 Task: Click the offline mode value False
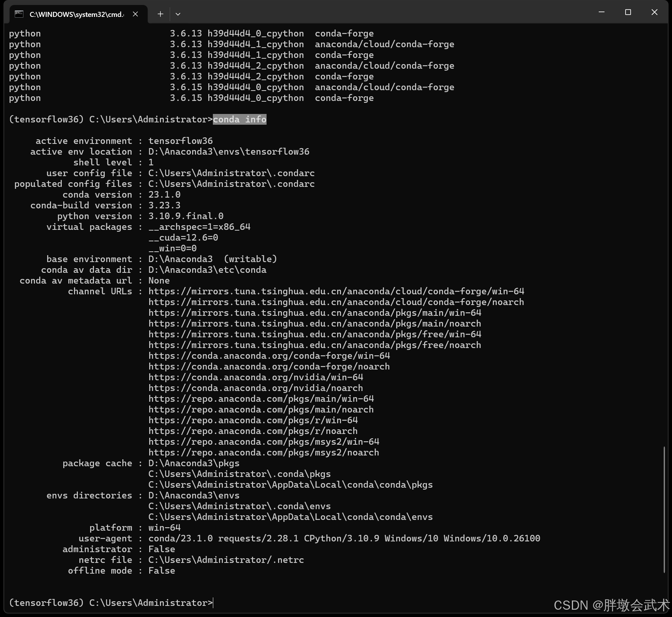coord(162,571)
